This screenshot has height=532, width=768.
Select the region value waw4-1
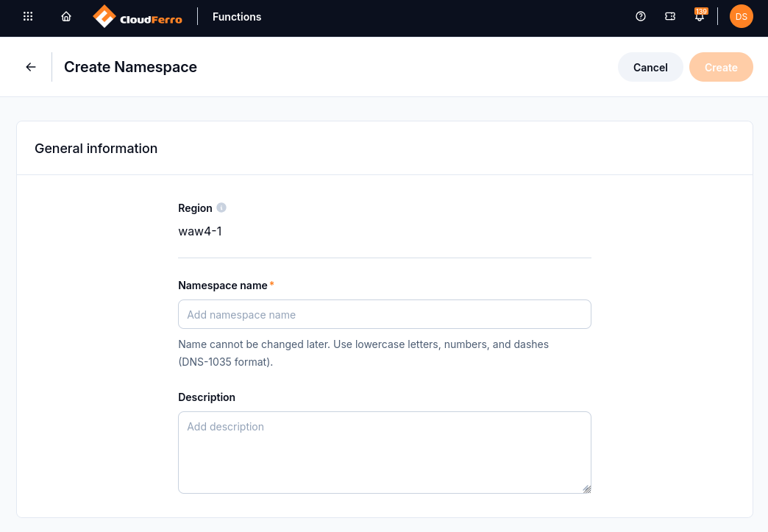[200, 231]
